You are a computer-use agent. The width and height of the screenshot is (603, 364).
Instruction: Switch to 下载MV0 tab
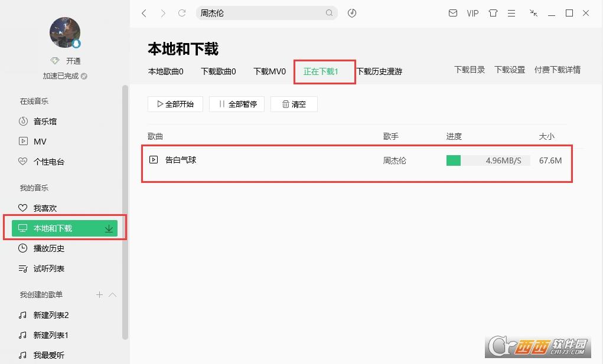pyautogui.click(x=269, y=71)
